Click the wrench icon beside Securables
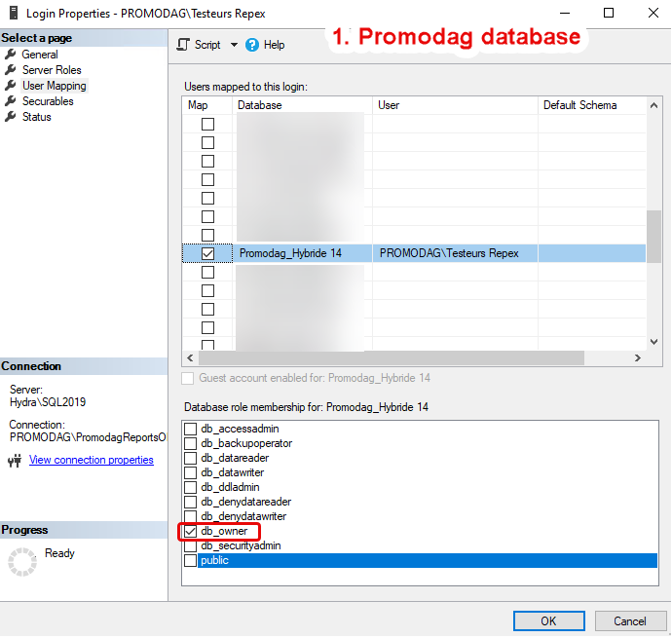Screen dimensions: 672x638 click(x=11, y=101)
